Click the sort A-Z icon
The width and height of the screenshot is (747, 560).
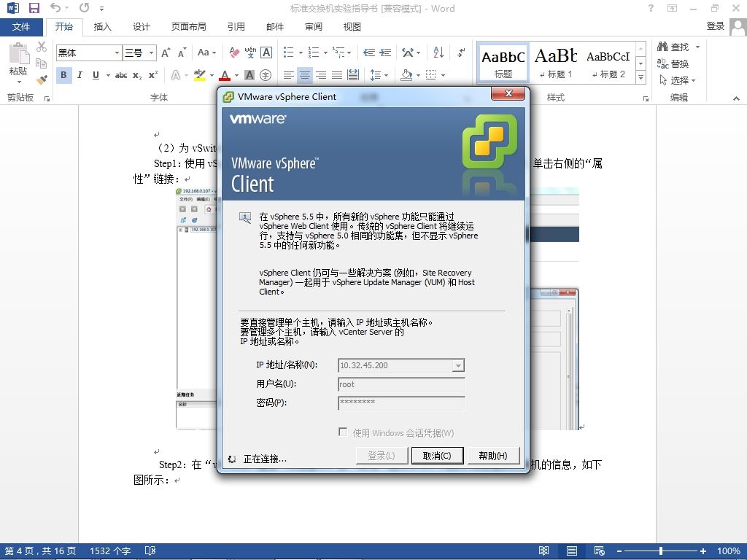tap(438, 52)
